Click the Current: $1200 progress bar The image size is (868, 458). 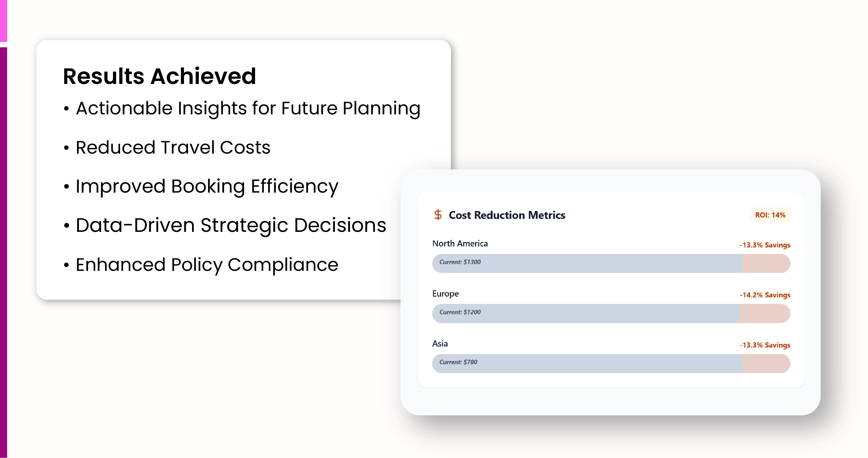point(586,313)
